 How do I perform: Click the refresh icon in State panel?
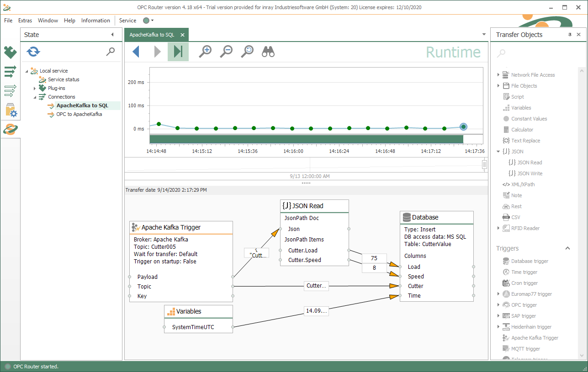click(x=33, y=52)
